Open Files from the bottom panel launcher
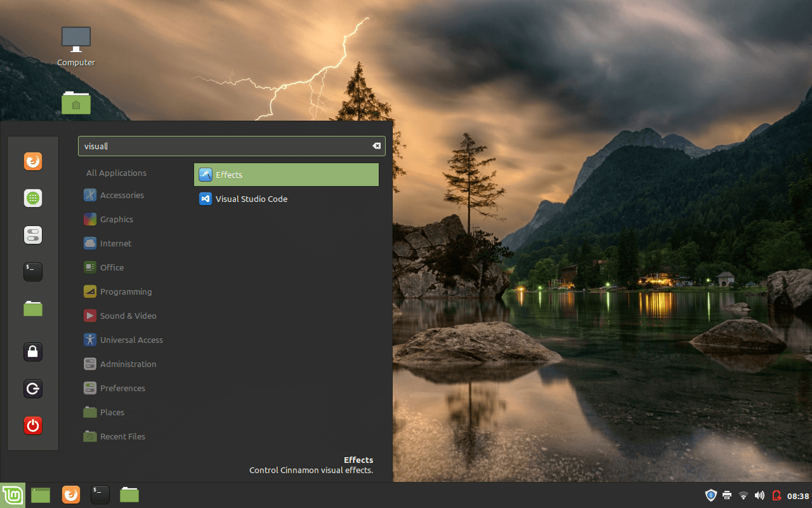Viewport: 812px width, 508px height. pos(129,495)
